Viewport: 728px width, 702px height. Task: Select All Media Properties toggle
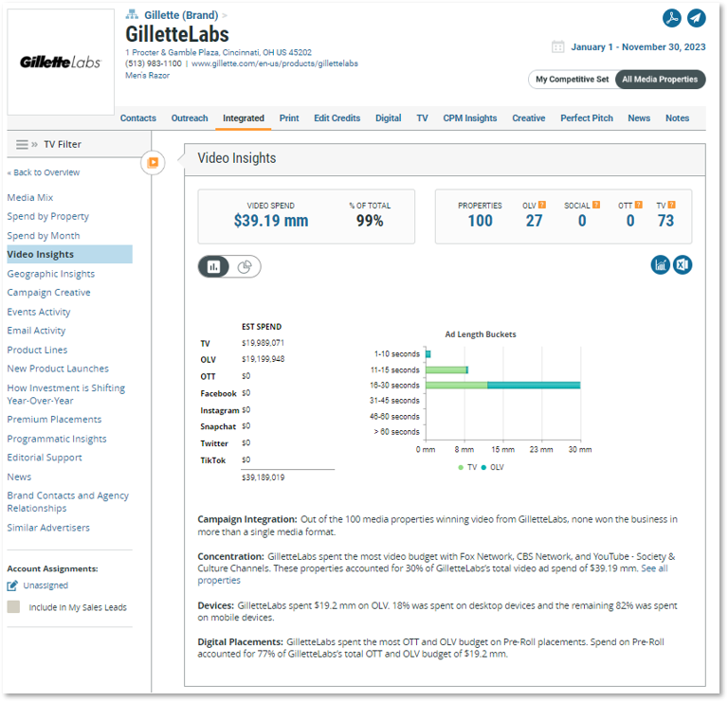point(660,80)
